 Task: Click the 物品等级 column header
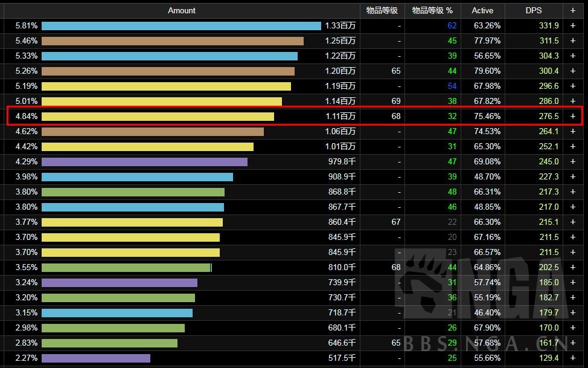382,10
